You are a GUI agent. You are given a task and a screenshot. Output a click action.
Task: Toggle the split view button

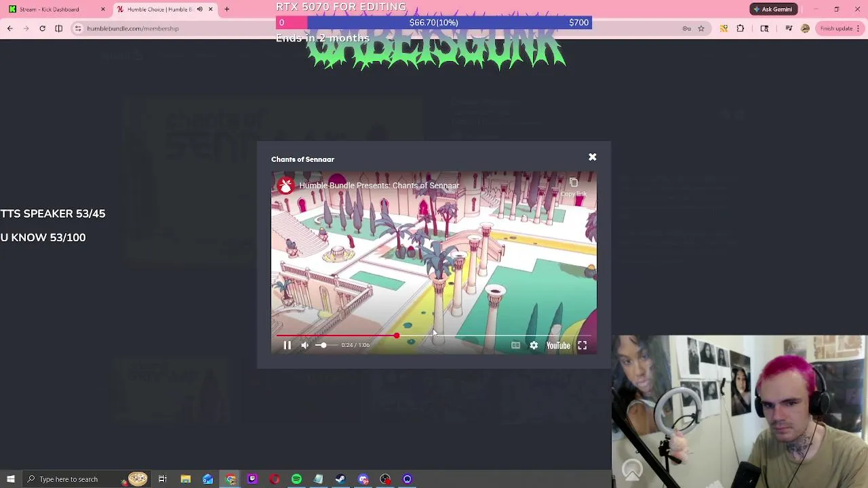59,28
